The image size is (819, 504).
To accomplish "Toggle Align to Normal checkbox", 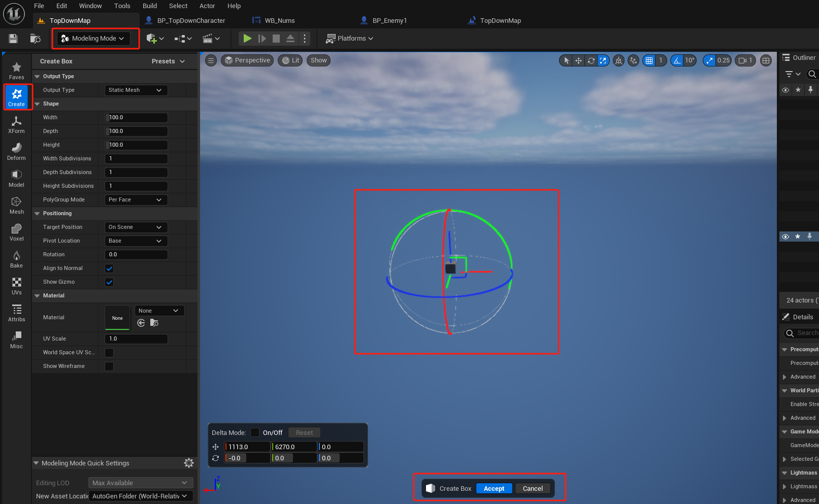I will pyautogui.click(x=109, y=268).
